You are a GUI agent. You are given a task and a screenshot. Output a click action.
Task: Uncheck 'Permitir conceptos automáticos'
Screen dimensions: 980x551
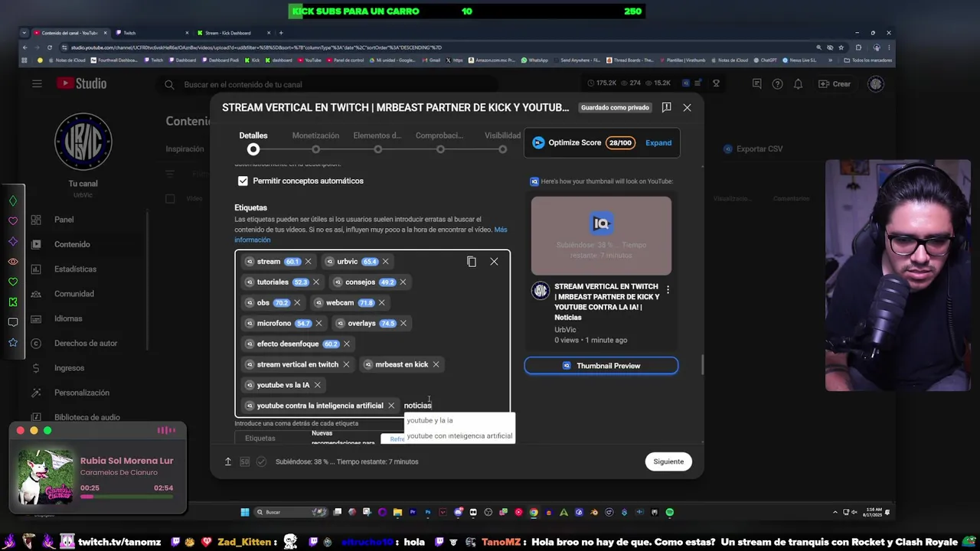[243, 181]
